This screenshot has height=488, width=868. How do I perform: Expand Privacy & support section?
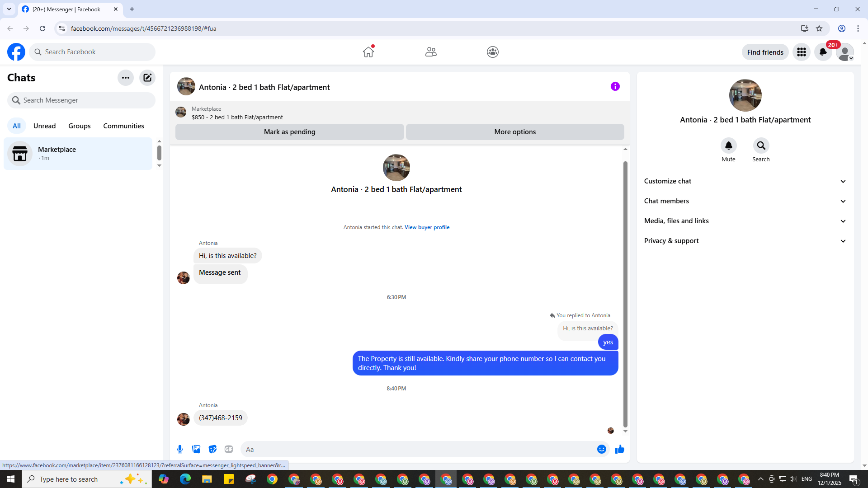click(745, 241)
